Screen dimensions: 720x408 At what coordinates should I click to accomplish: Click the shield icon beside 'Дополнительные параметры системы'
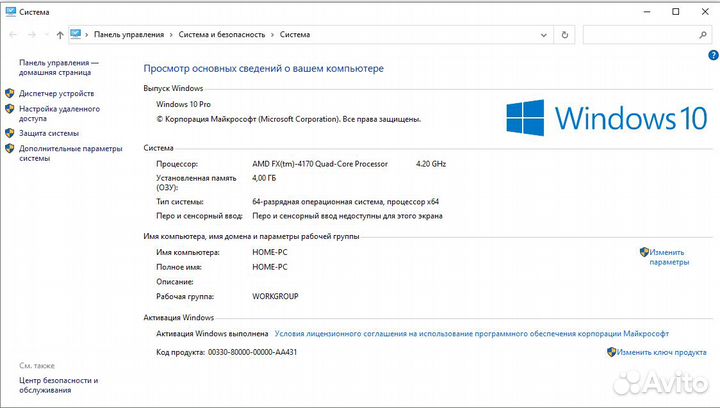(x=10, y=149)
